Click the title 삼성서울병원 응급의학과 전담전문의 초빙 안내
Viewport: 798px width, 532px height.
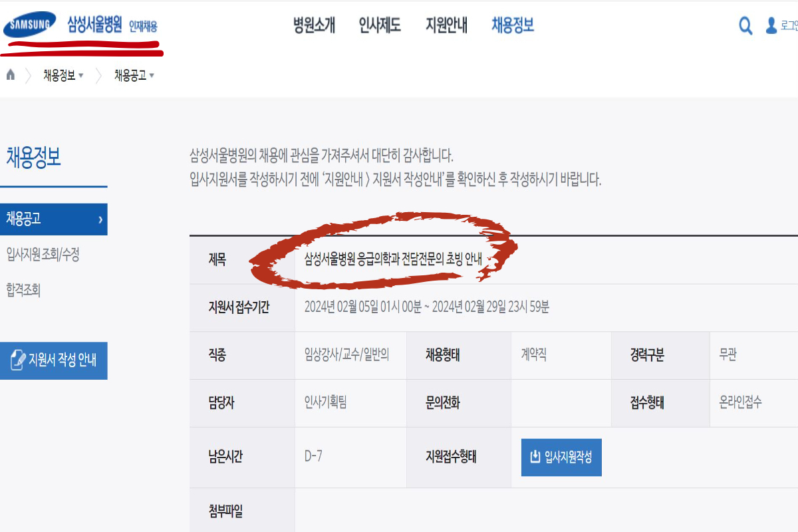393,260
